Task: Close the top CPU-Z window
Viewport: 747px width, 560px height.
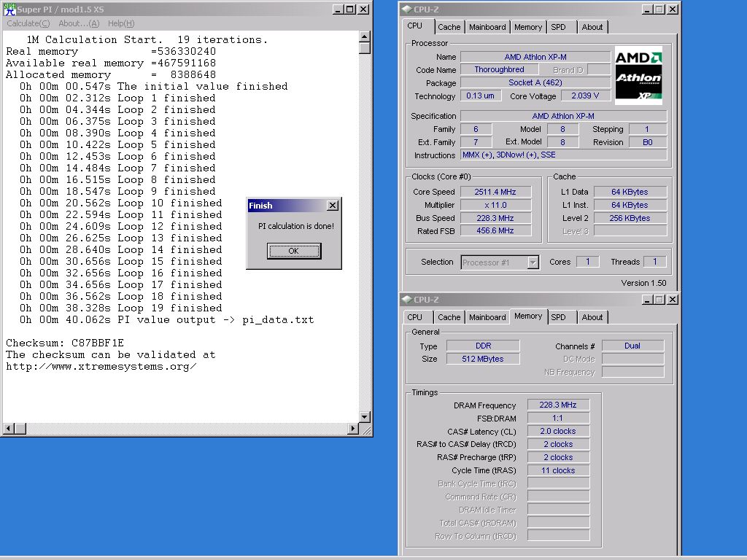Action: coord(672,9)
